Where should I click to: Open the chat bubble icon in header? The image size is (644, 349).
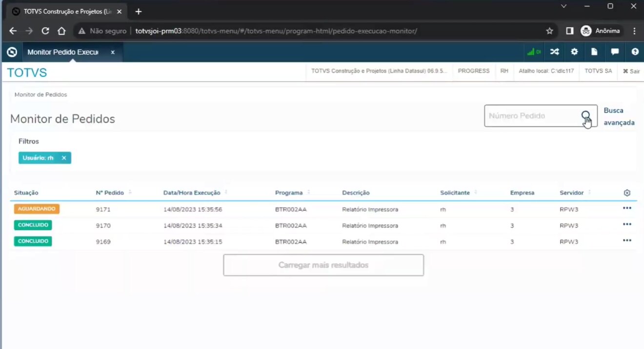tap(615, 52)
